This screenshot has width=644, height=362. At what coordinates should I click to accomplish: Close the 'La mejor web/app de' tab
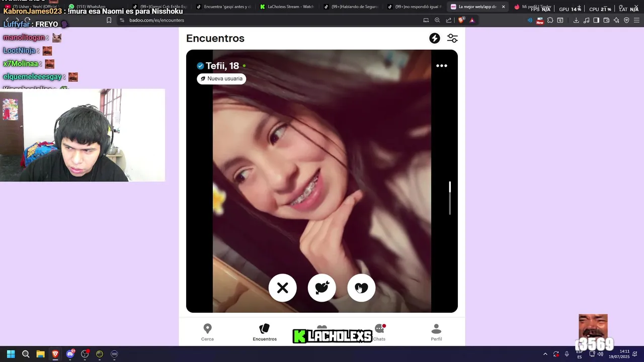pos(503,7)
